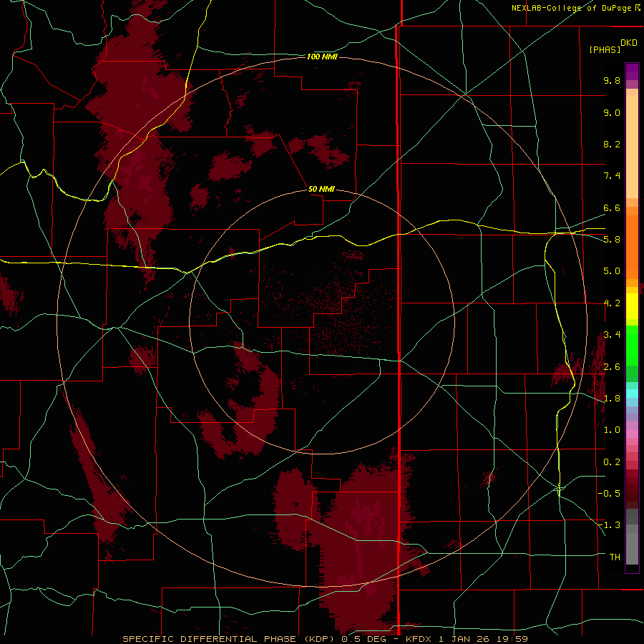Click the DKD label above the color scale

tap(629, 43)
